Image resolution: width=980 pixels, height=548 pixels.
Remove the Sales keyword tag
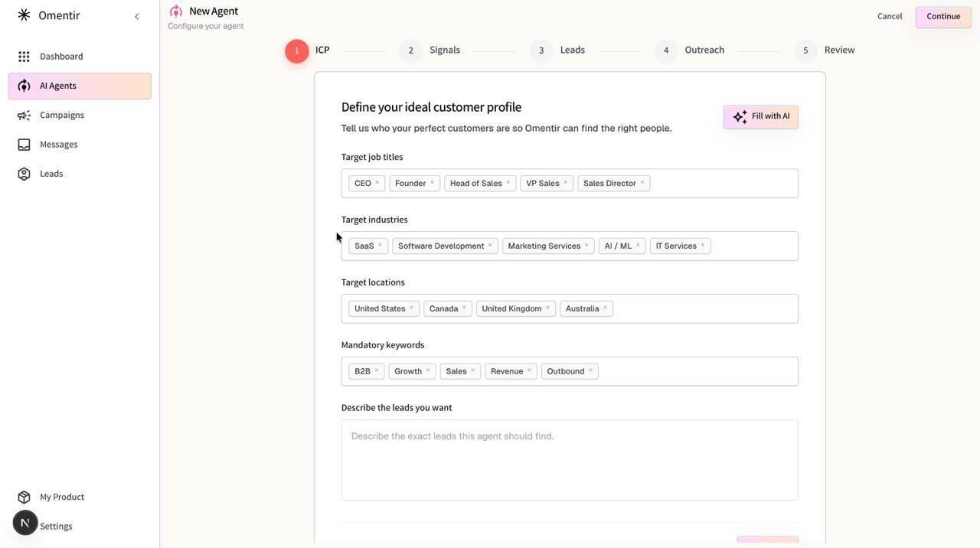coord(472,371)
